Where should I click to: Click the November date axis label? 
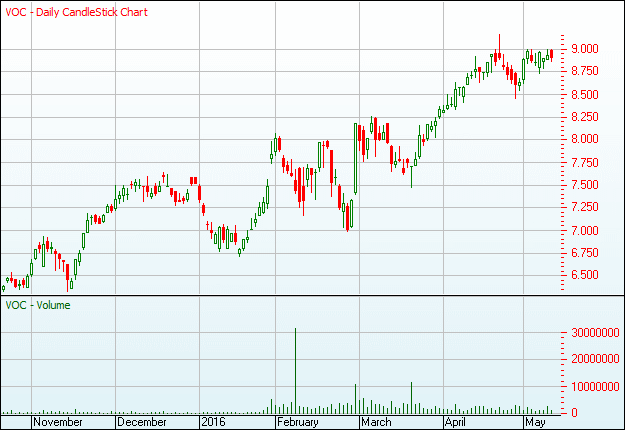(x=58, y=422)
